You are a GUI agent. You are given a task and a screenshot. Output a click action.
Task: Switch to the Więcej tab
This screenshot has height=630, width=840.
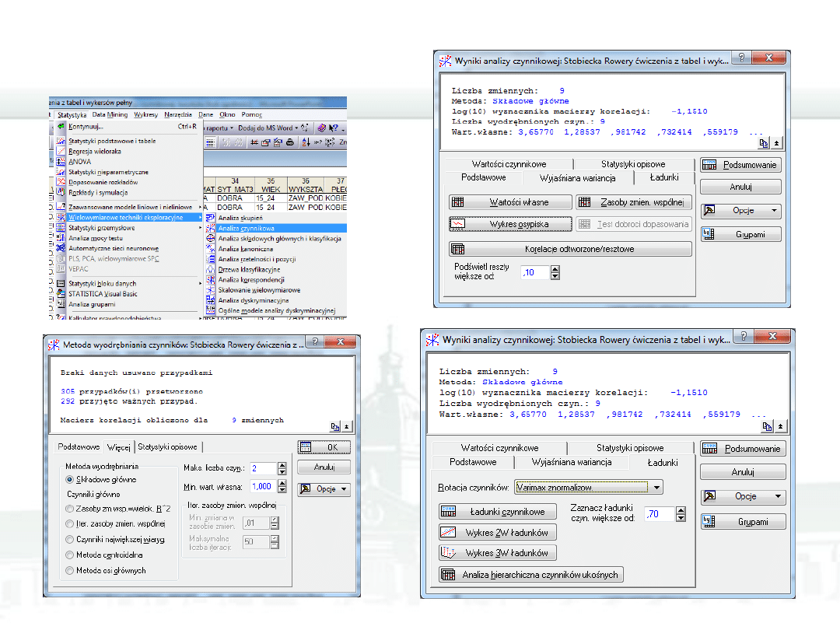click(x=118, y=447)
